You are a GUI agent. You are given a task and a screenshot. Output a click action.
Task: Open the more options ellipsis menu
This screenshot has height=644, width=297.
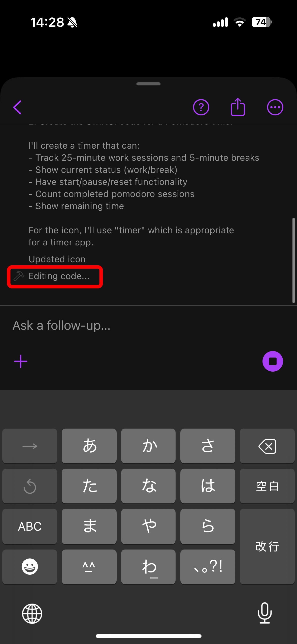point(275,107)
